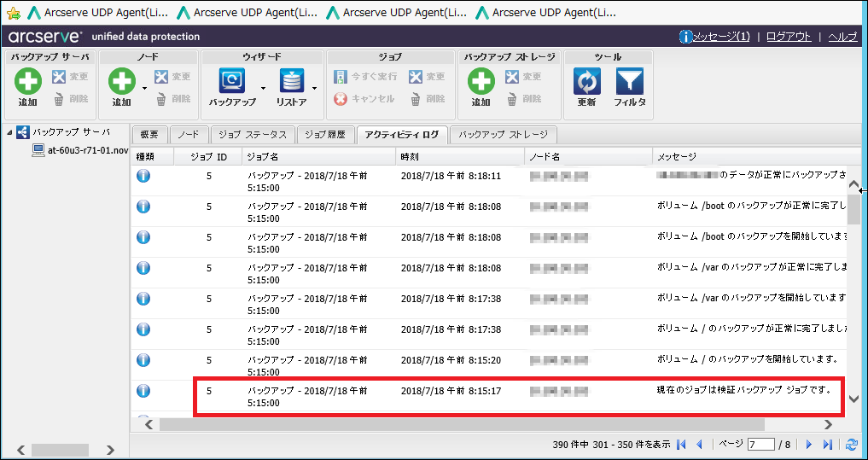Viewport: 868px width, 460px height.
Task: Open the node Add dropdown arrow
Action: coord(145,87)
